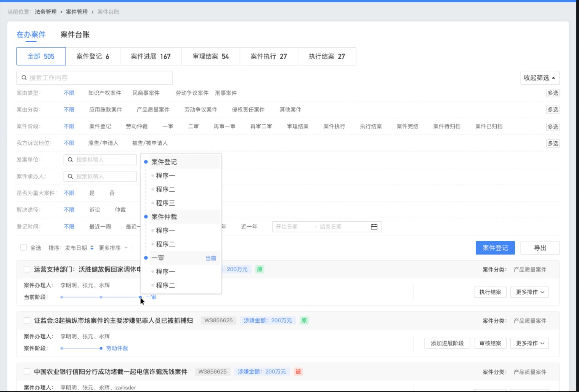Enable 多选 for 案由类型 row
Image resolution: width=579 pixels, height=392 pixels.
(553, 93)
